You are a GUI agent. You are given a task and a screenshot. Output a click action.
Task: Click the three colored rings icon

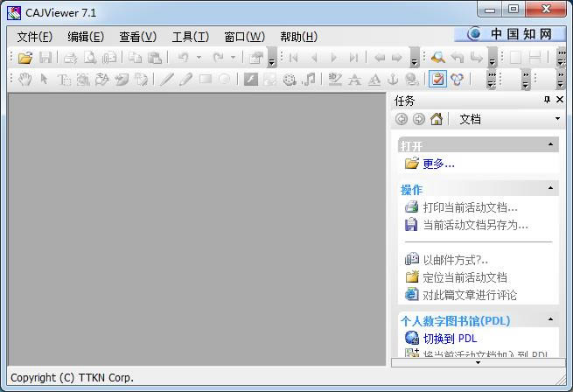[x=457, y=79]
